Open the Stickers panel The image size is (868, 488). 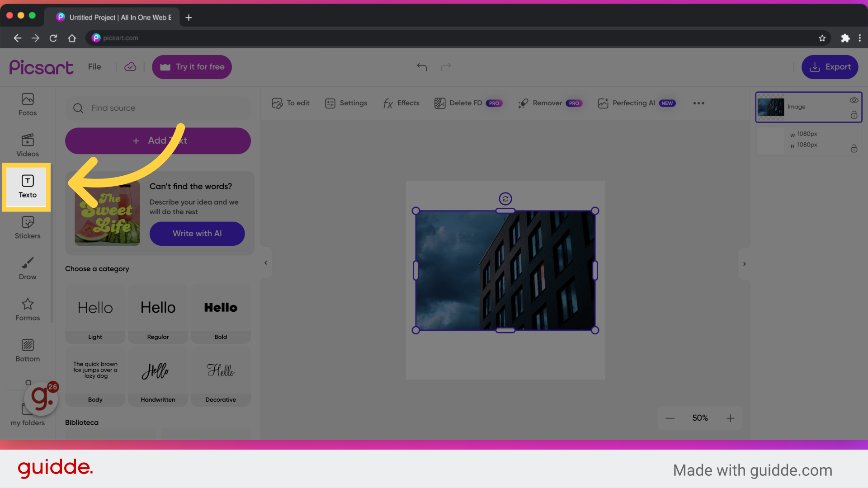point(27,227)
